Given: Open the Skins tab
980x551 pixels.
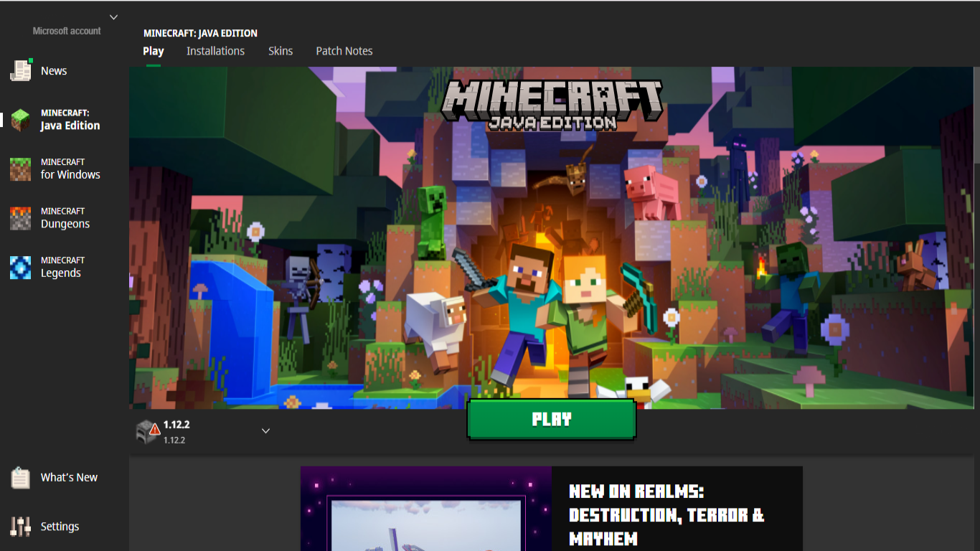Looking at the screenshot, I should [281, 51].
